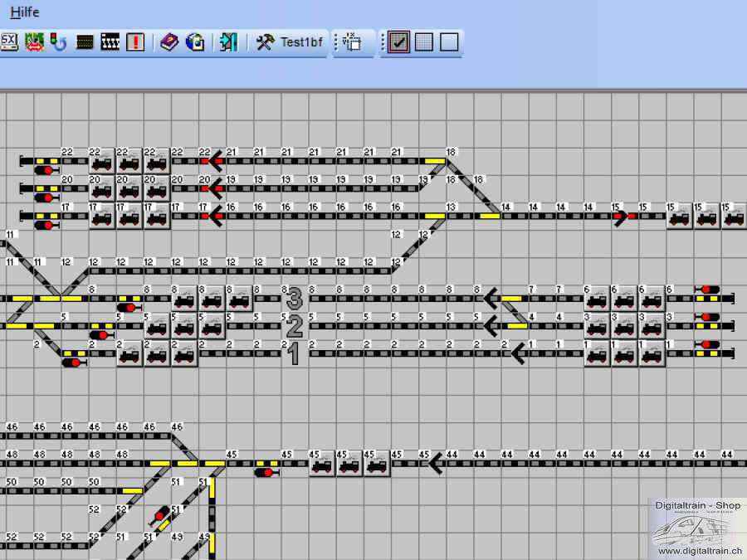Image resolution: width=747 pixels, height=560 pixels.
Task: Click the Test1bf hammer tools button
Action: (x=289, y=42)
